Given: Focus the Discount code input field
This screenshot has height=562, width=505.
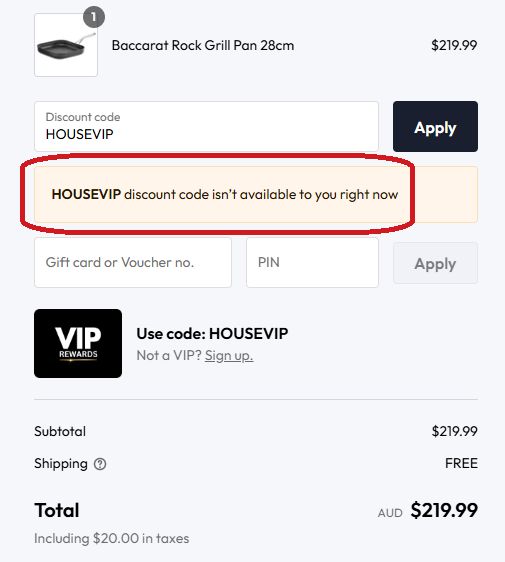Looking at the screenshot, I should [206, 127].
